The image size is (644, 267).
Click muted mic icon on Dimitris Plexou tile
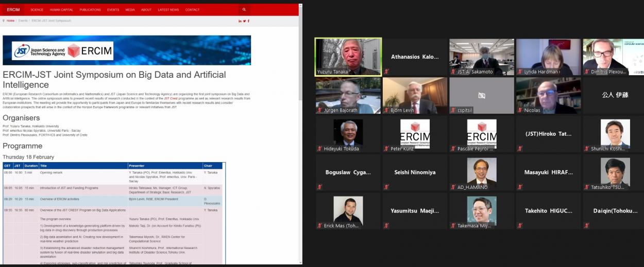(x=587, y=72)
